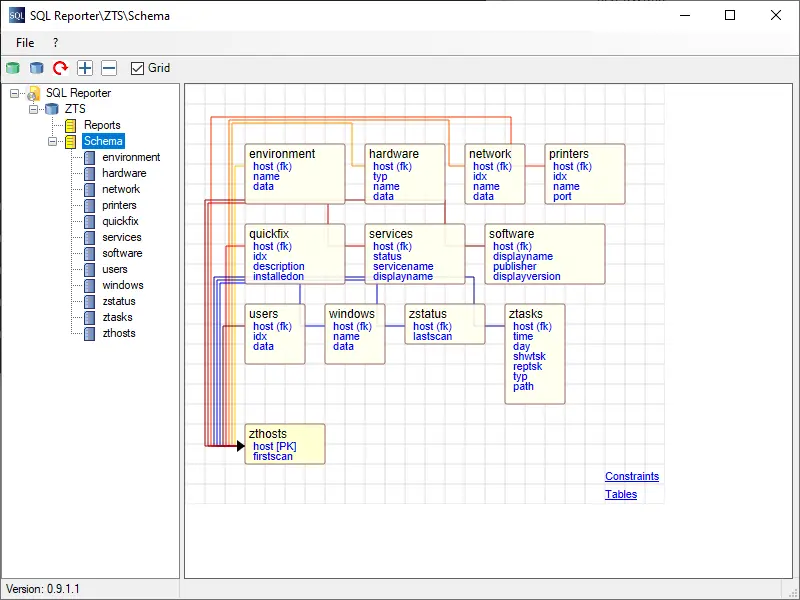
Task: Click the plus zoom-in toolbar button
Action: [85, 68]
